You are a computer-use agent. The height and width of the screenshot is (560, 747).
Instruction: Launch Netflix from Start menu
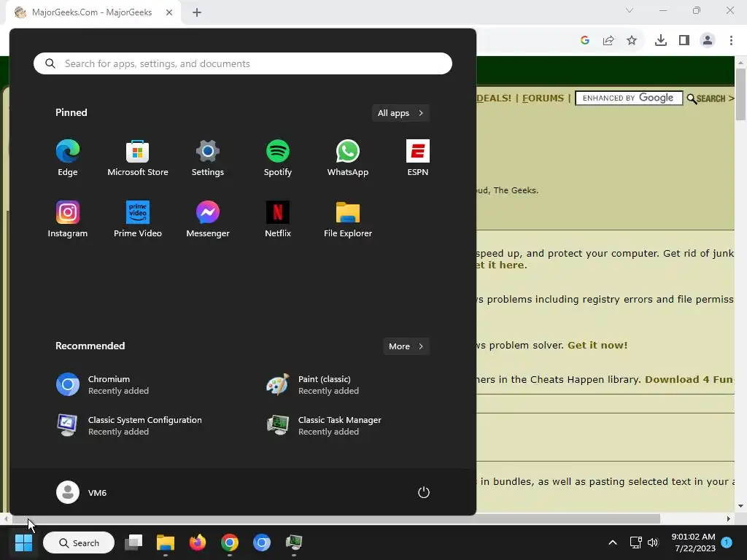pyautogui.click(x=278, y=219)
